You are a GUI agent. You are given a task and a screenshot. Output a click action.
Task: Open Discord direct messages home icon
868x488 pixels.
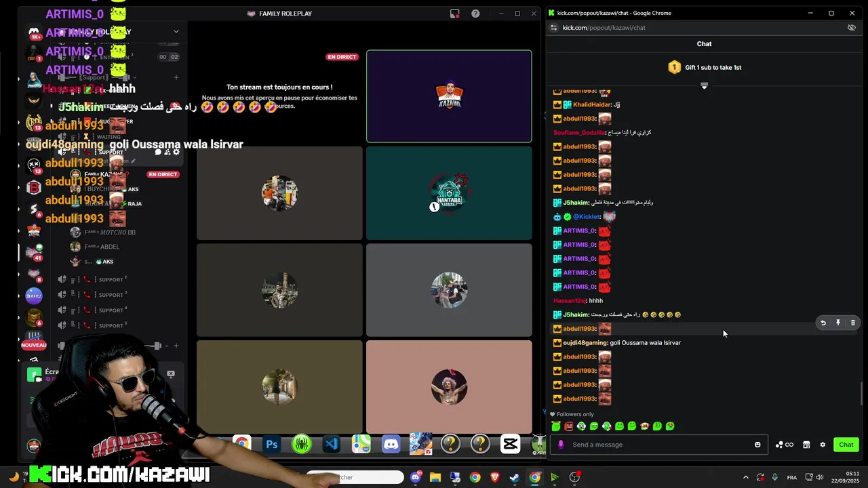[x=34, y=33]
